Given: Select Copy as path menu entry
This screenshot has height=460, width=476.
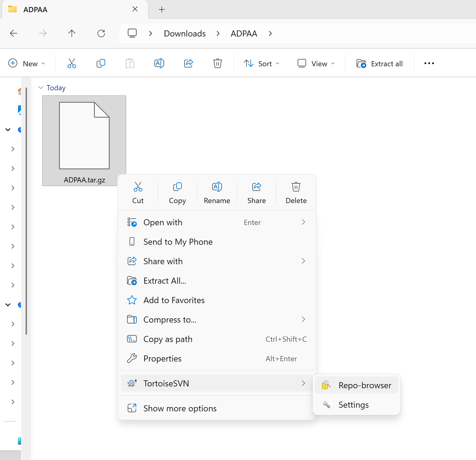Looking at the screenshot, I should click(x=168, y=339).
